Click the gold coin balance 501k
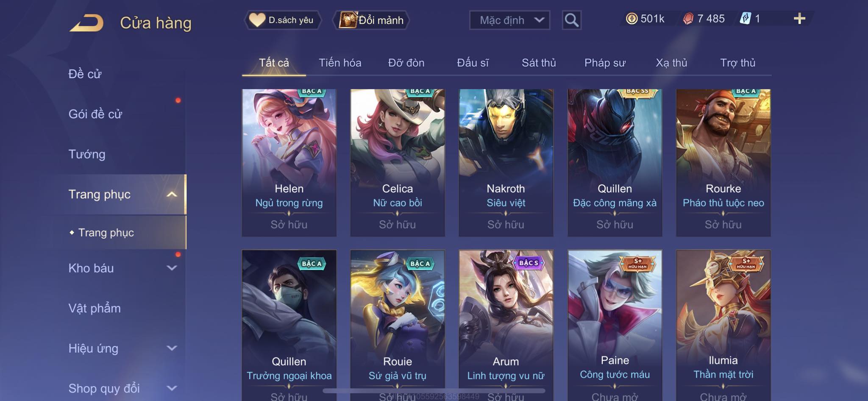Image resolution: width=868 pixels, height=401 pixels. tap(645, 19)
